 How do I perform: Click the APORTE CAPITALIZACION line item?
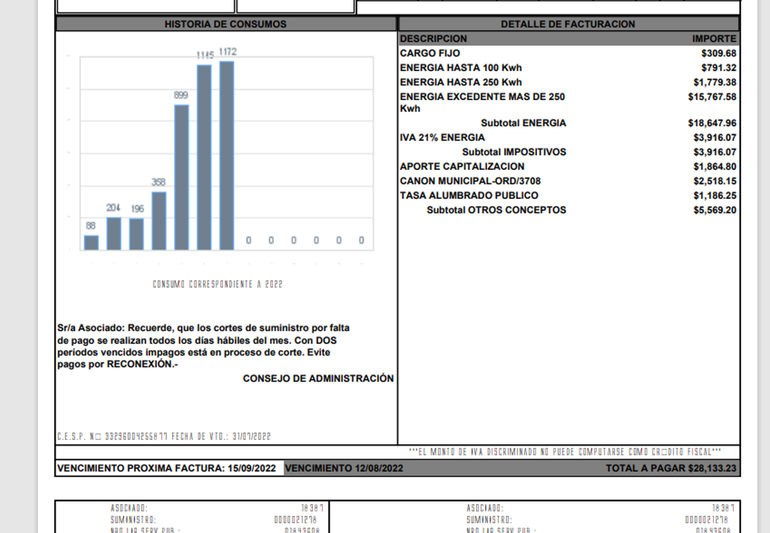[461, 167]
